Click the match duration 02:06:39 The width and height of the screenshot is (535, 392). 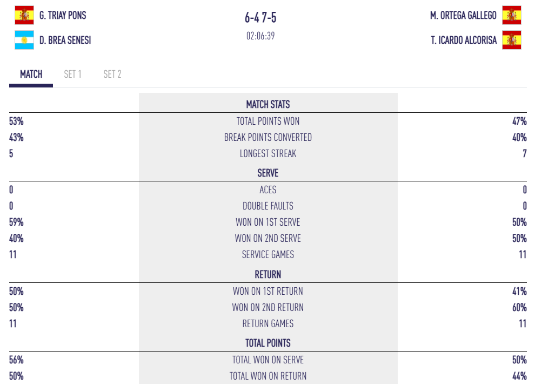click(260, 36)
